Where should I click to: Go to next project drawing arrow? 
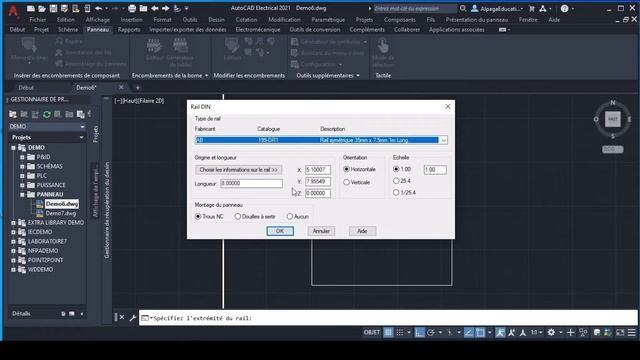pos(165,8)
